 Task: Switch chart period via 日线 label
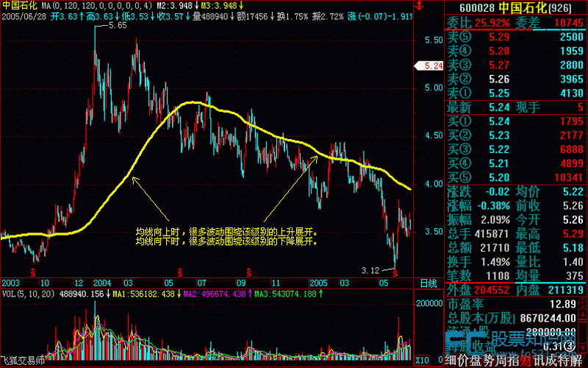(x=428, y=283)
